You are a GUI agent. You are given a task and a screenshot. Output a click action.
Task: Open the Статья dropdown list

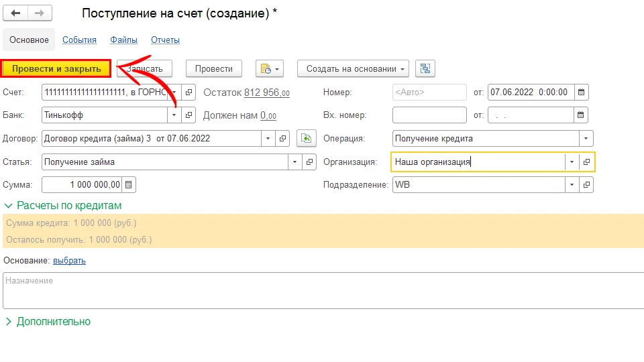coord(296,162)
